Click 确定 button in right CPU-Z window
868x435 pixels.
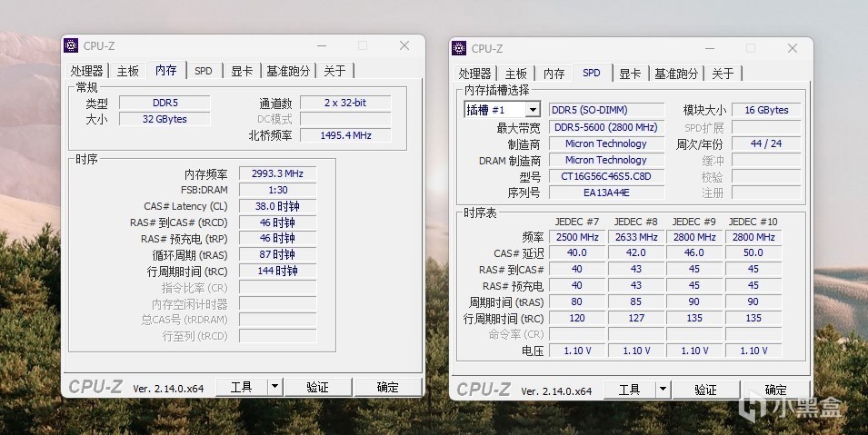(775, 391)
